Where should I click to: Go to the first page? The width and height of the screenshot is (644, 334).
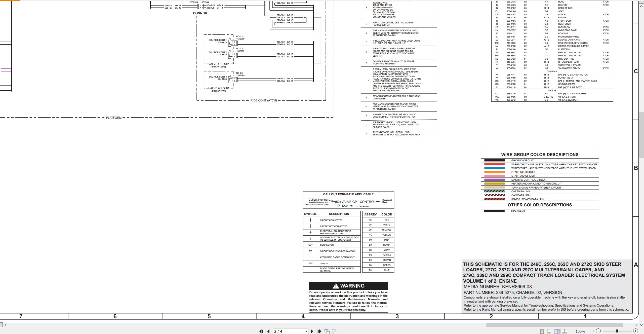(x=261, y=331)
